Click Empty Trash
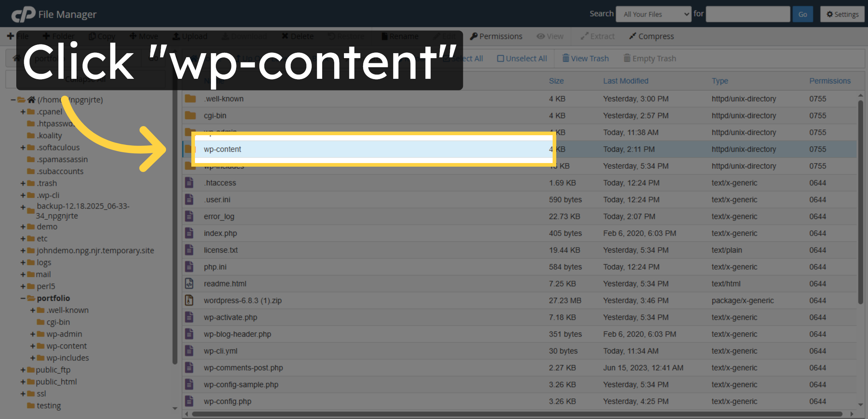The image size is (868, 419). 650,58
